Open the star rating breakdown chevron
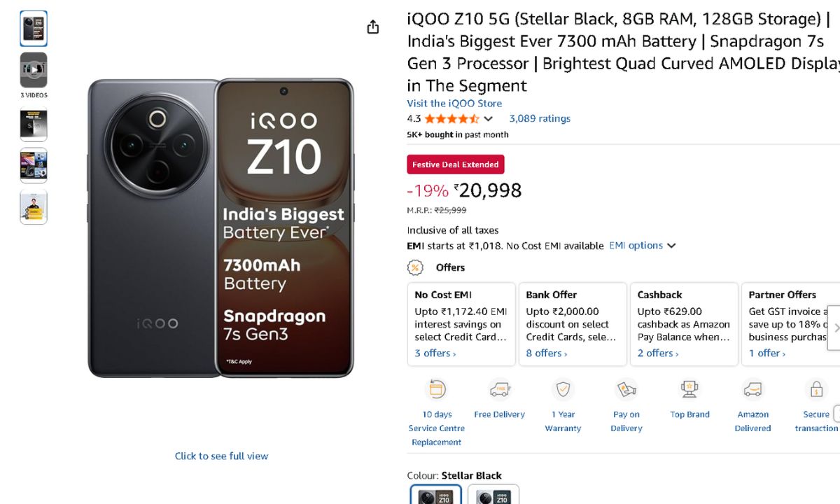Image resolution: width=840 pixels, height=504 pixels. [489, 119]
